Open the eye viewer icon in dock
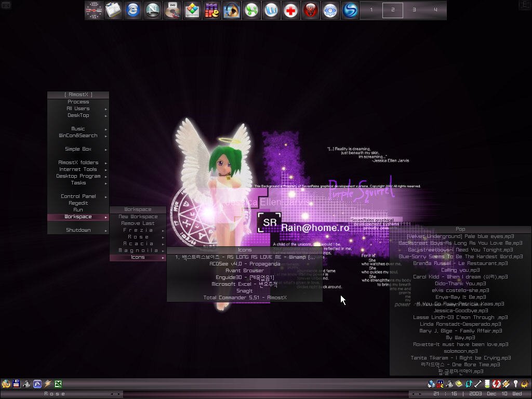The width and height of the screenshot is (532, 399). tap(231, 10)
